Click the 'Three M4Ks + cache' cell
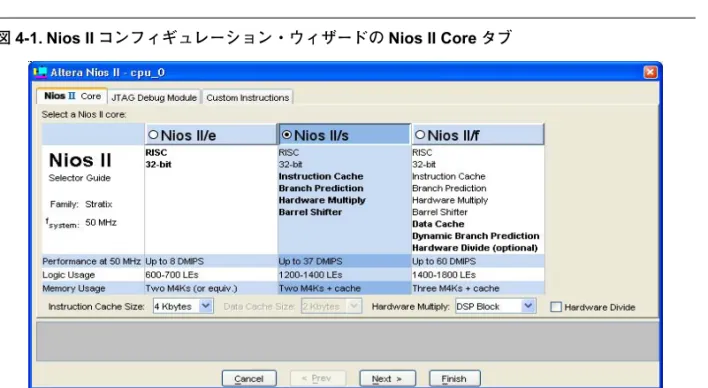 [478, 288]
